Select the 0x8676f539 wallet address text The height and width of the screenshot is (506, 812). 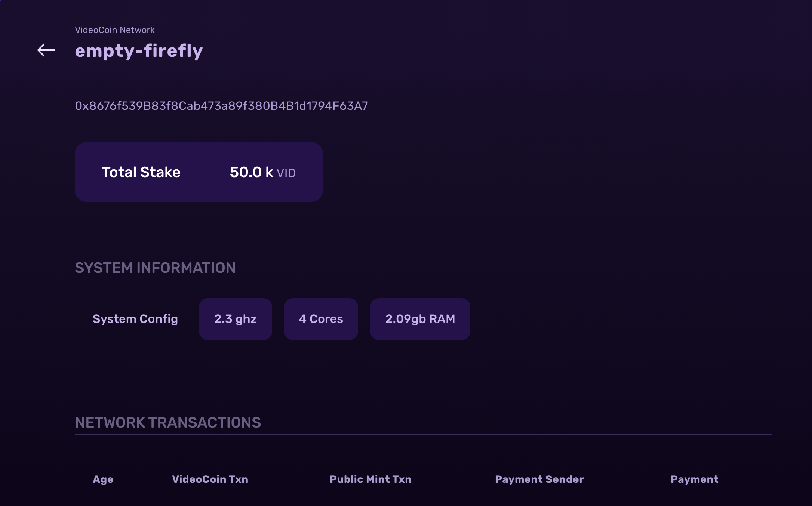[221, 106]
